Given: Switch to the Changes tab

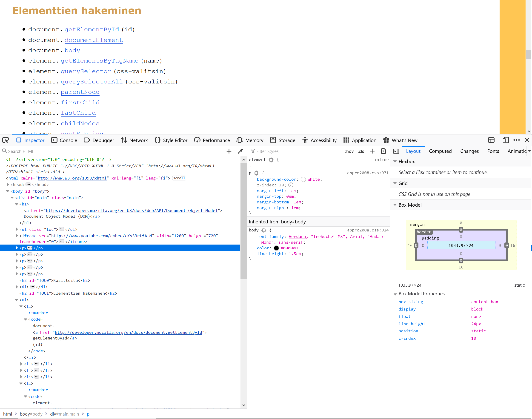Looking at the screenshot, I should point(469,151).
